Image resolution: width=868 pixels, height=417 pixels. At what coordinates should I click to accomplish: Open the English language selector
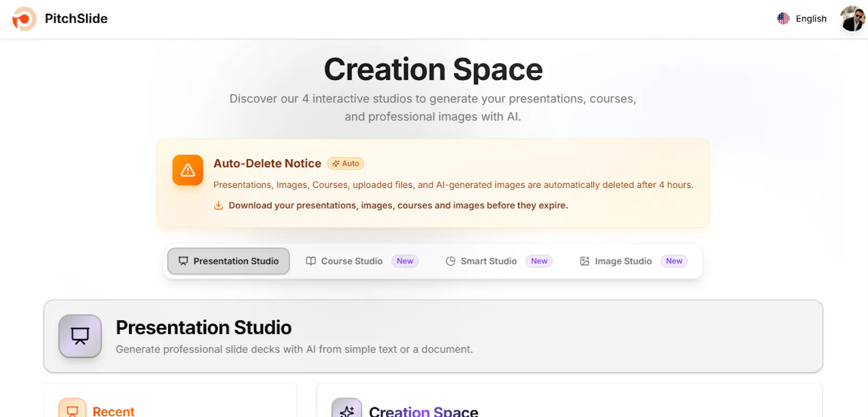[x=802, y=18]
